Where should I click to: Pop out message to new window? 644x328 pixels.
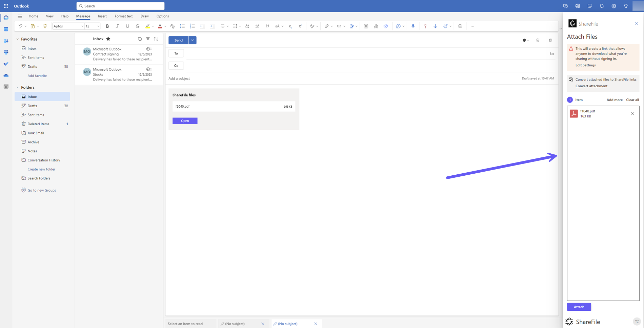[x=550, y=40]
